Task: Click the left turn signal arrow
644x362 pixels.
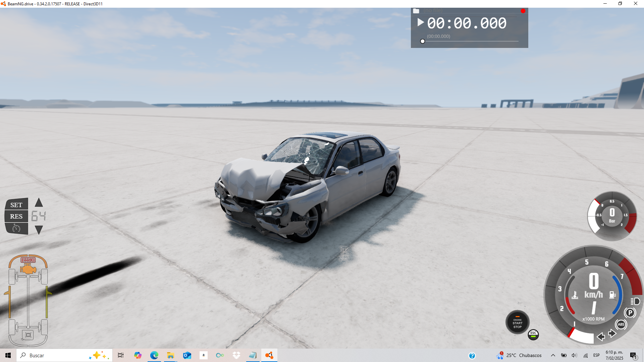Action: [601, 337]
